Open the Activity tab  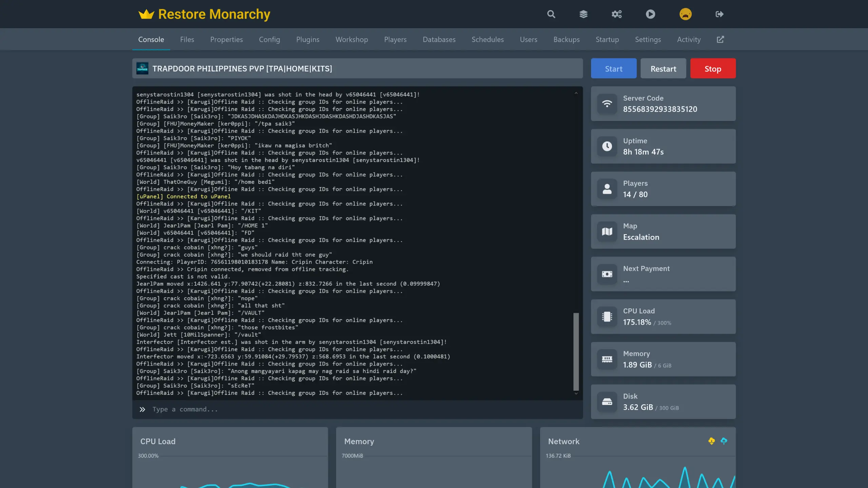click(x=689, y=39)
